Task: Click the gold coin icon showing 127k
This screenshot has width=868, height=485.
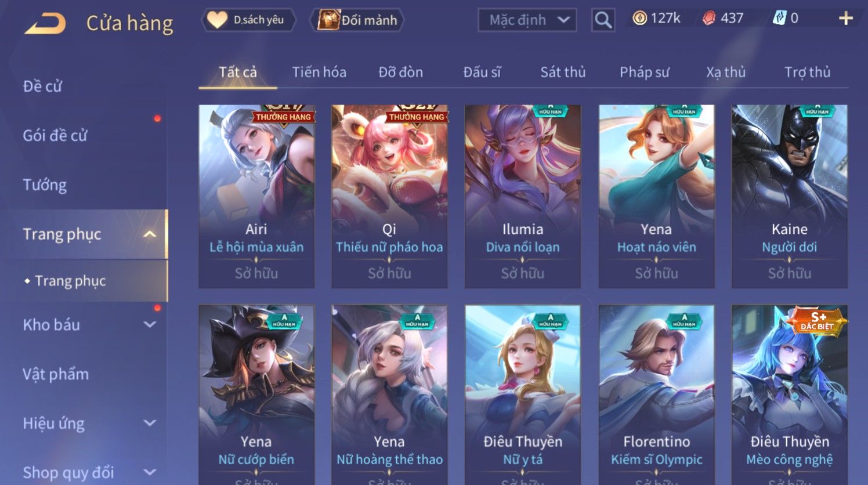Action: pos(639,19)
